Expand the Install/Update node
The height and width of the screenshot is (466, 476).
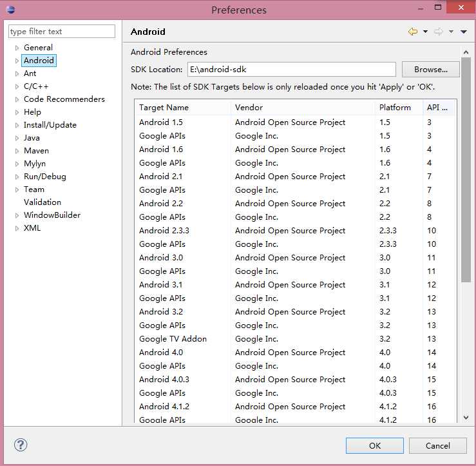(x=17, y=125)
